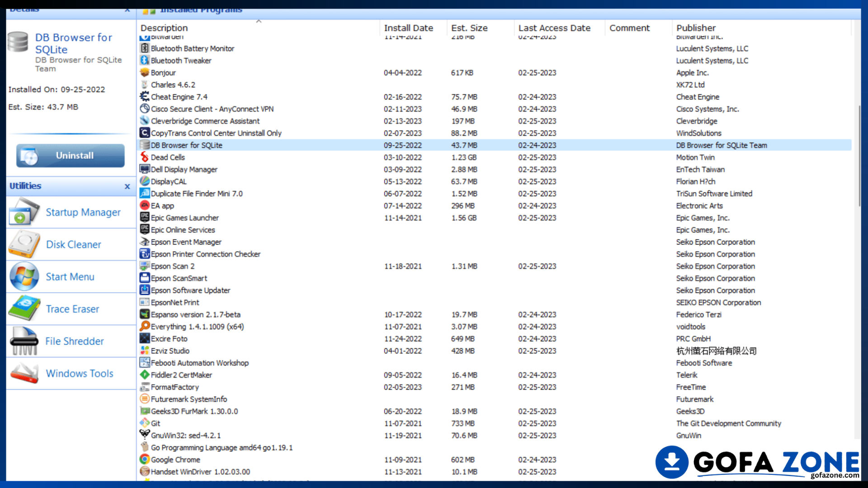This screenshot has width=868, height=488.
Task: Select Cisco Secure Client icon
Action: 145,109
